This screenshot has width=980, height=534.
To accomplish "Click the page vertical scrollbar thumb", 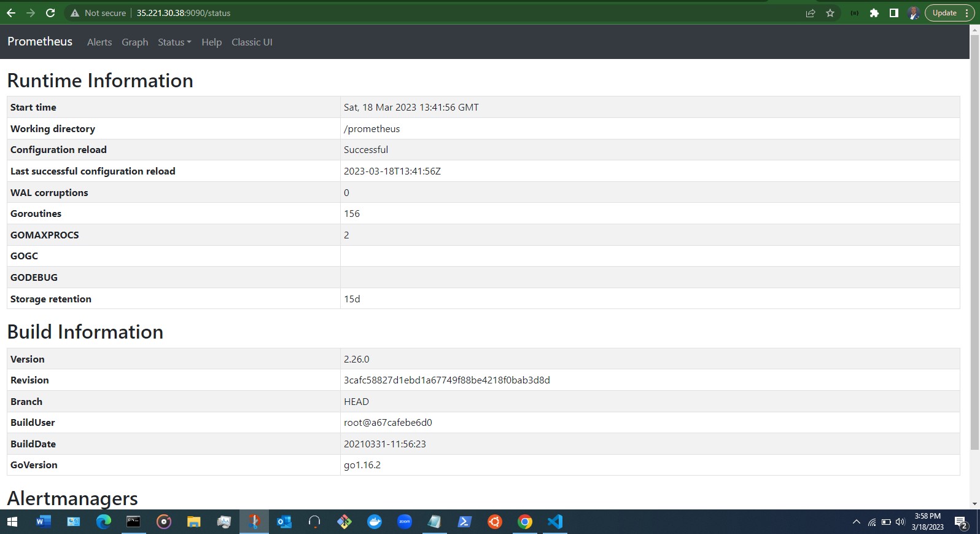I will pyautogui.click(x=974, y=242).
